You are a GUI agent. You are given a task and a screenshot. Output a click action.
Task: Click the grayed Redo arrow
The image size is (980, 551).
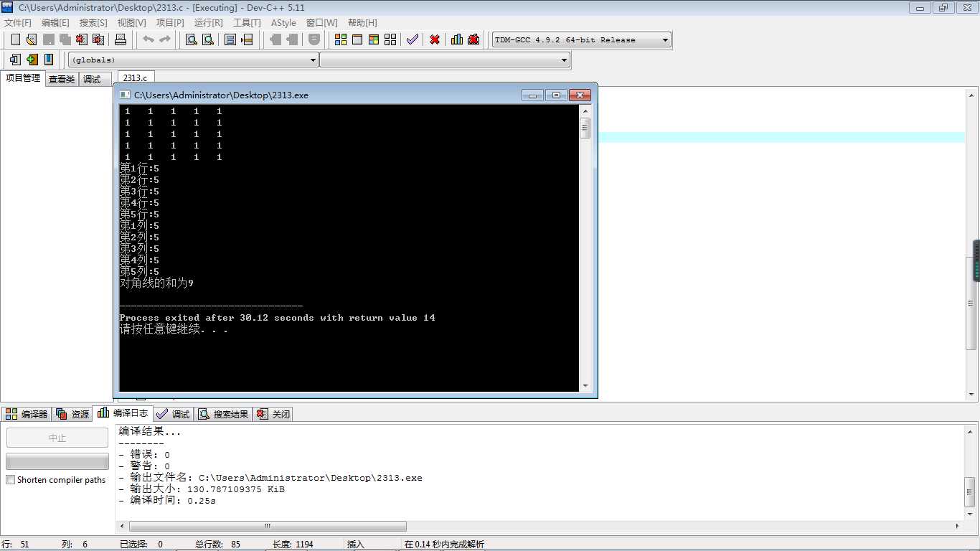coord(165,39)
